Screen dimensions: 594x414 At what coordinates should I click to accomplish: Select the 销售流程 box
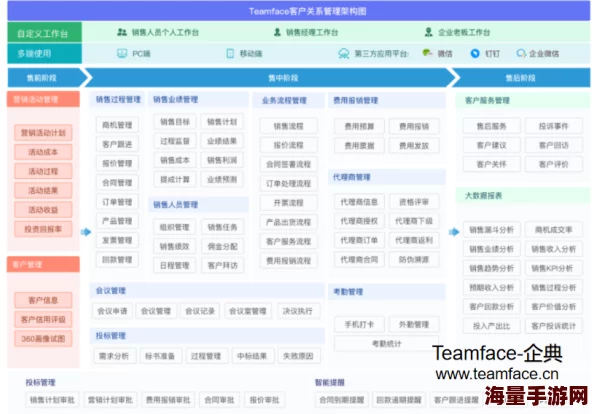[289, 126]
